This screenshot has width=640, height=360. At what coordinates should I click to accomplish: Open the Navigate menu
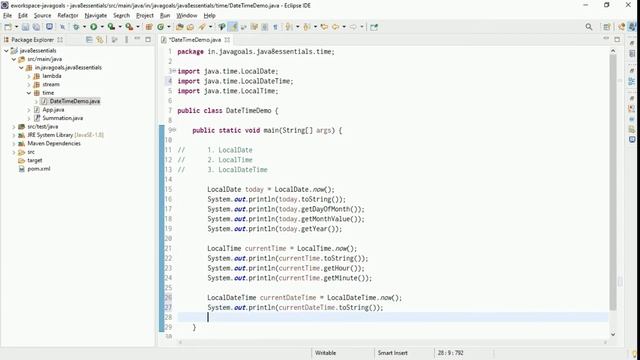tap(96, 16)
